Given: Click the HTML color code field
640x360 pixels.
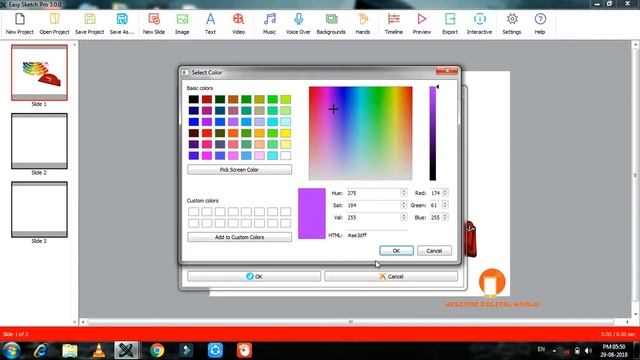Looking at the screenshot, I should 377,236.
